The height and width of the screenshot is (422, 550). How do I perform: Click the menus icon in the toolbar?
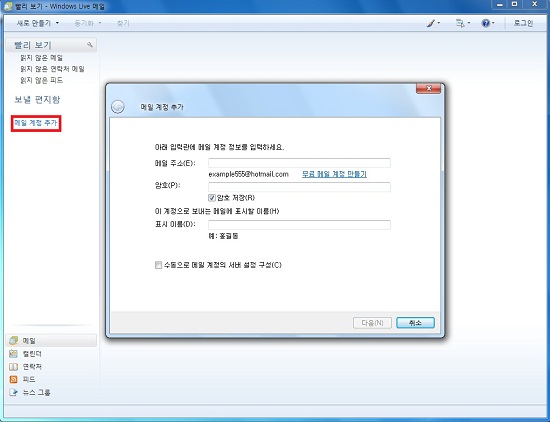[x=460, y=24]
